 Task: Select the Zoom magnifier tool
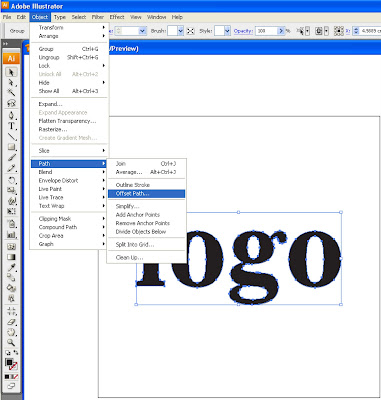(11, 342)
